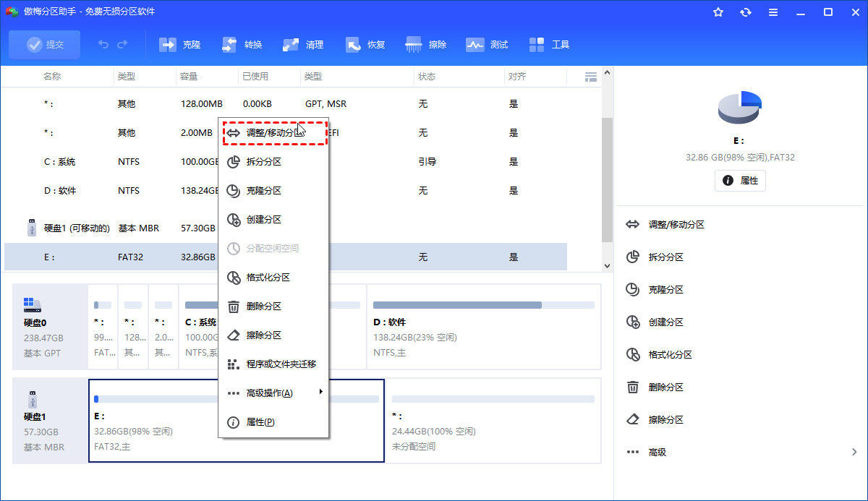This screenshot has height=501, width=868.
Task: Choose 拆分分区 in context menu
Action: click(x=273, y=162)
